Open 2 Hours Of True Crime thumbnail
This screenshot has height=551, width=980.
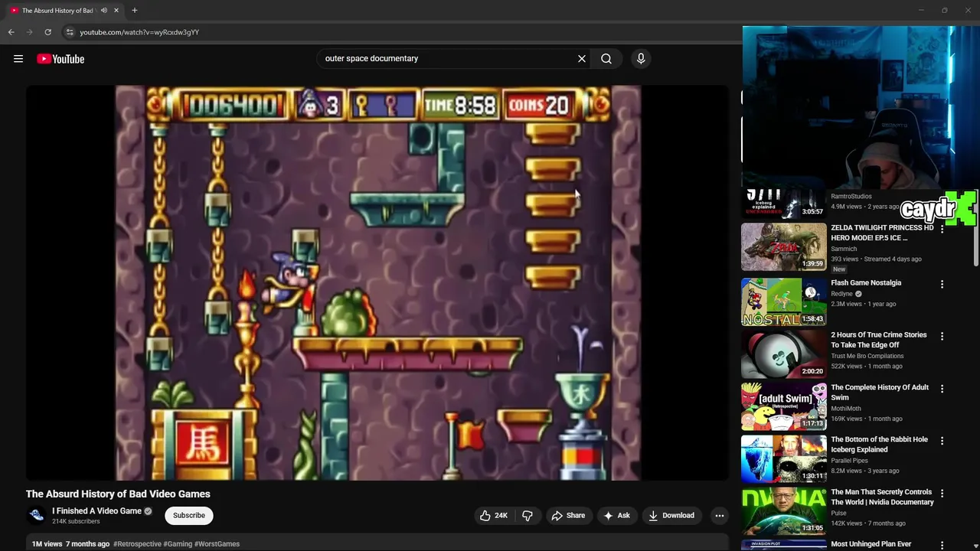click(x=784, y=354)
